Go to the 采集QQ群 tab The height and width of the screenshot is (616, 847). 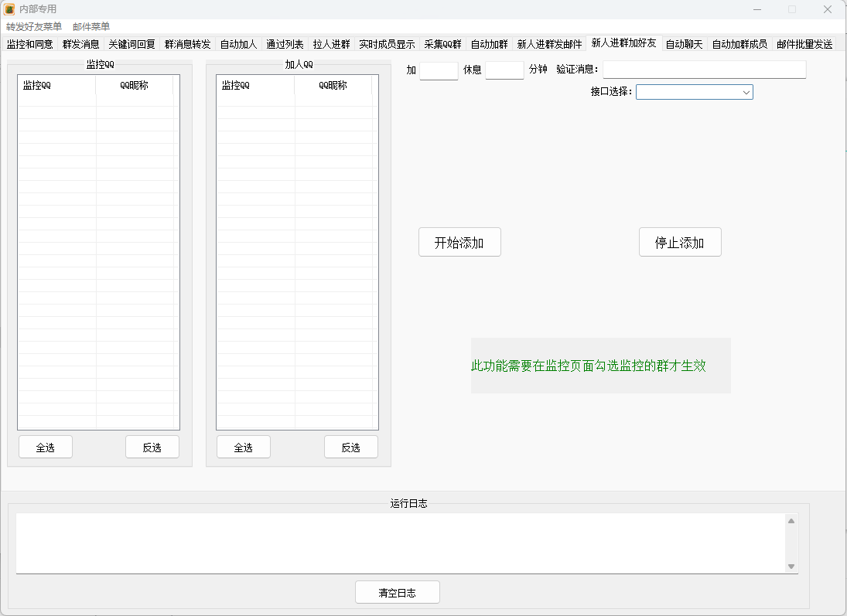tap(442, 44)
